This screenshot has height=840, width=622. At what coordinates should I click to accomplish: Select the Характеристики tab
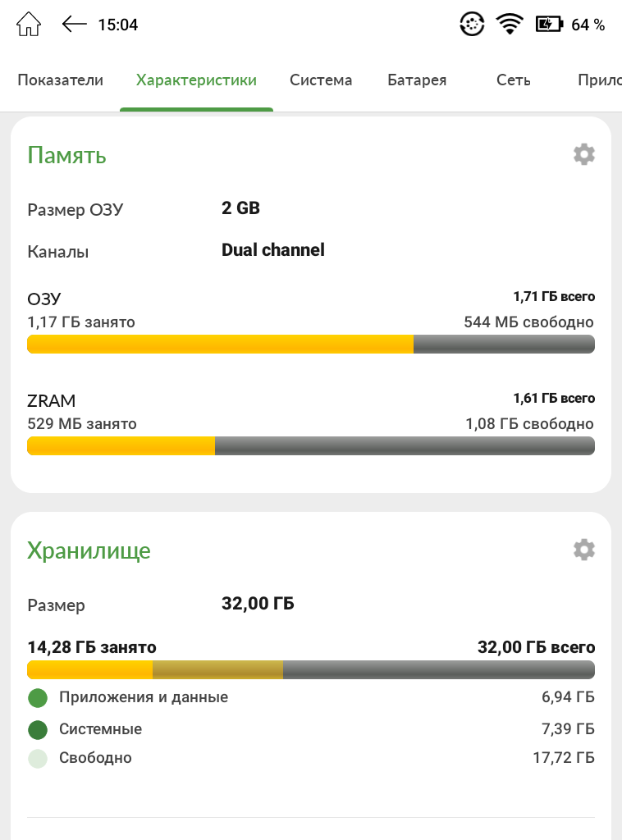point(196,80)
